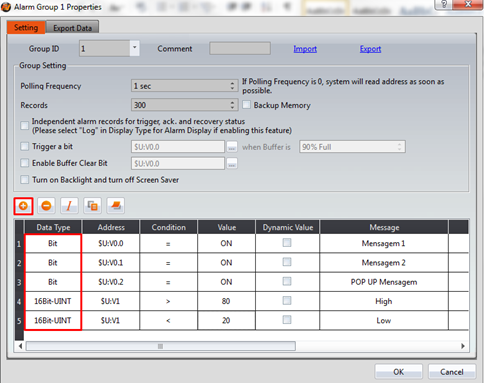Switch to the Setting tab
The height and width of the screenshot is (383, 484).
(x=26, y=28)
